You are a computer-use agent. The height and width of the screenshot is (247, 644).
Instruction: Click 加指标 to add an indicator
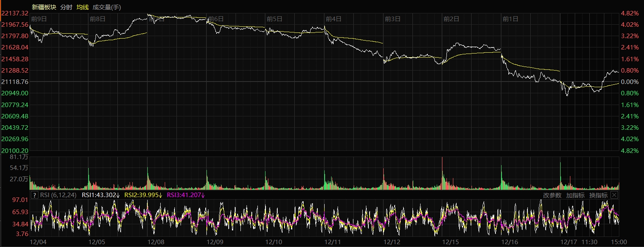pos(575,195)
